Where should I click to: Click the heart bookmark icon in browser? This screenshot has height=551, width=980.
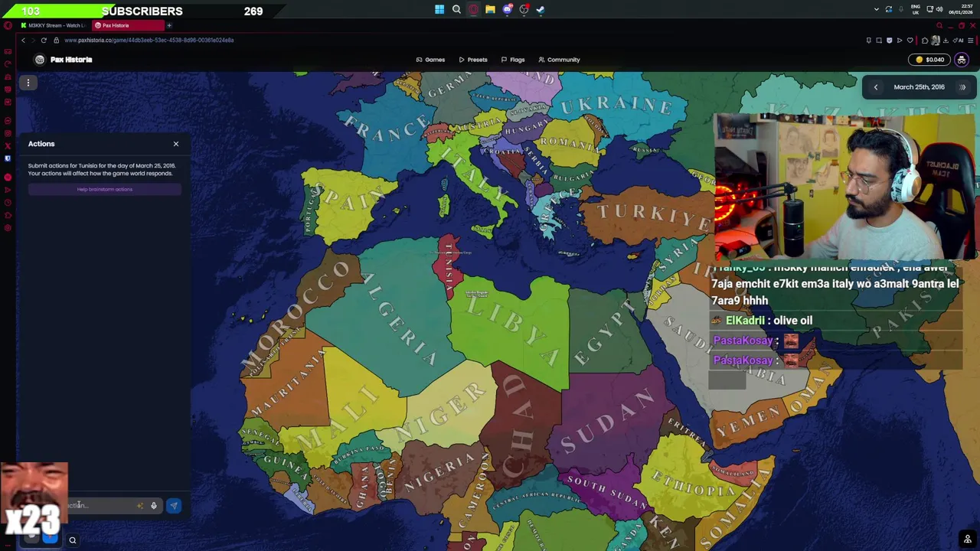coord(910,41)
